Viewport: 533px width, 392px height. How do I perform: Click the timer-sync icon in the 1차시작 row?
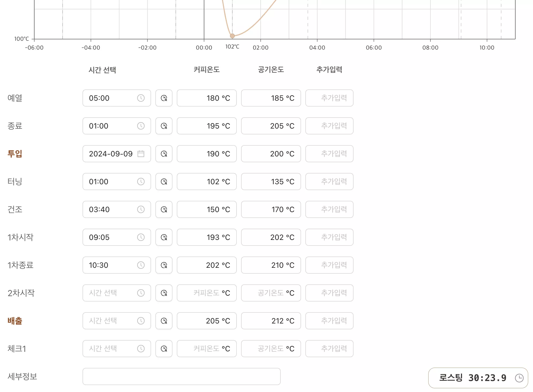[x=164, y=237]
